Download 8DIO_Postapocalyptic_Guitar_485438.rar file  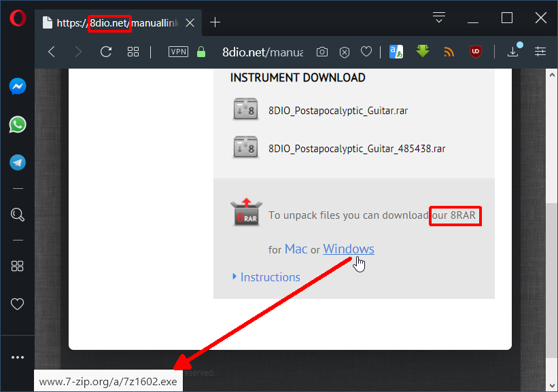click(x=357, y=148)
